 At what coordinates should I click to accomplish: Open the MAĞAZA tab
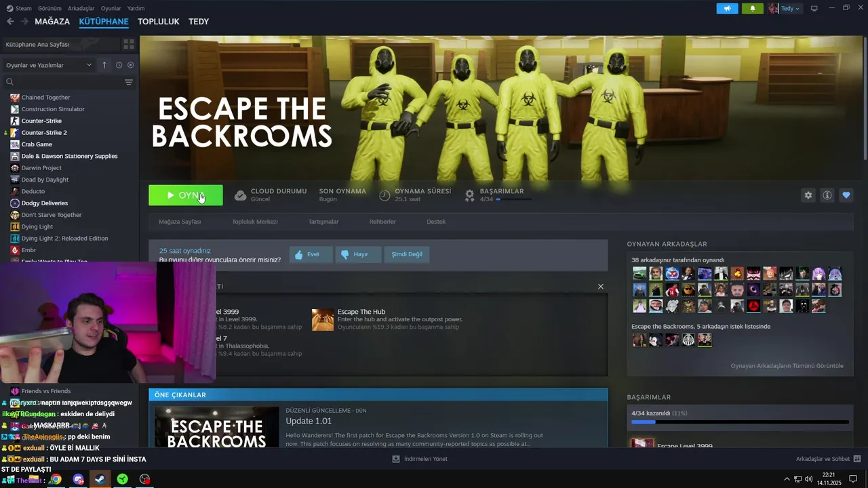pyautogui.click(x=52, y=22)
